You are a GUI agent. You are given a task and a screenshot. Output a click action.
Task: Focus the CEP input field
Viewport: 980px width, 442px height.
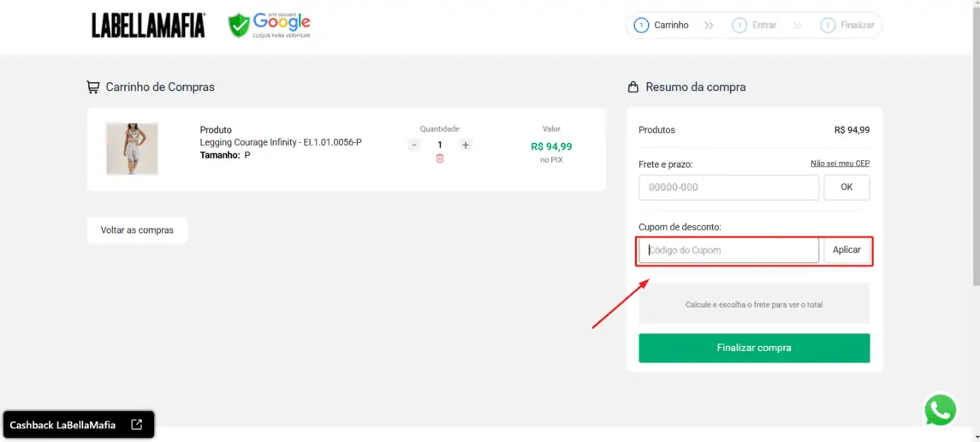coord(728,188)
